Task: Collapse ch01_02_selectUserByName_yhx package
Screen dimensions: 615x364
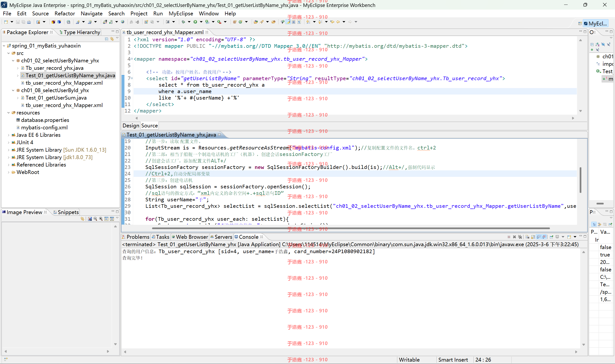Action: 13,60
